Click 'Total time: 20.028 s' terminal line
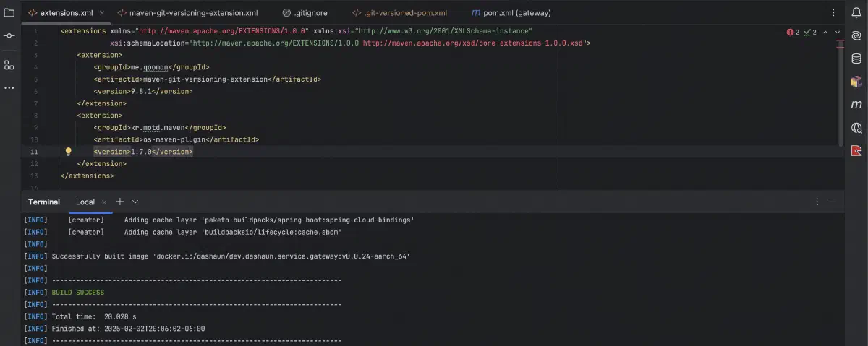The height and width of the screenshot is (346, 868). pos(94,317)
